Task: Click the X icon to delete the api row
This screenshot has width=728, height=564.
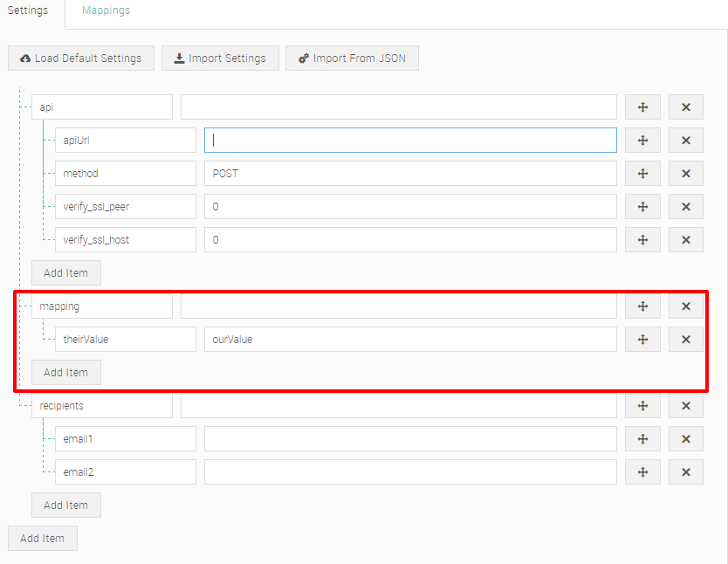Action: tap(685, 107)
